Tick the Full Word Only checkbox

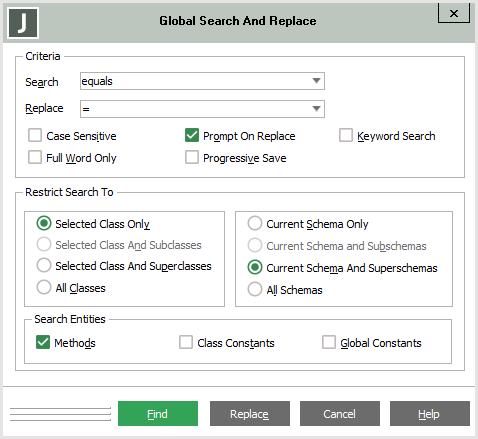point(35,157)
